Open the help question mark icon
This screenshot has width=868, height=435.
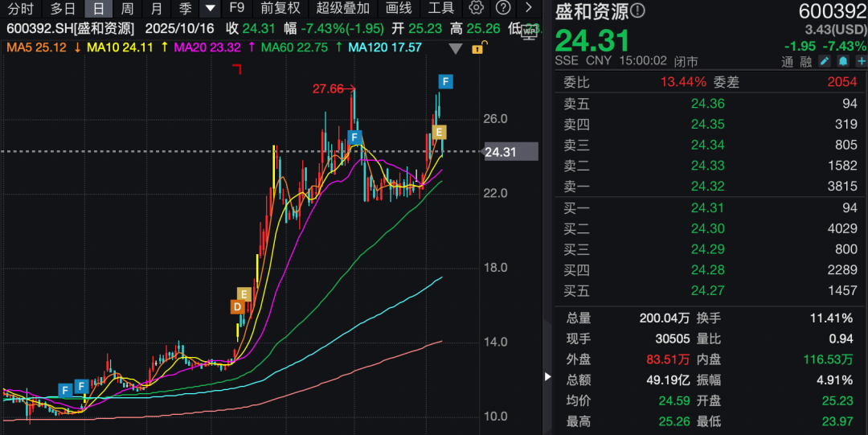coord(502,8)
